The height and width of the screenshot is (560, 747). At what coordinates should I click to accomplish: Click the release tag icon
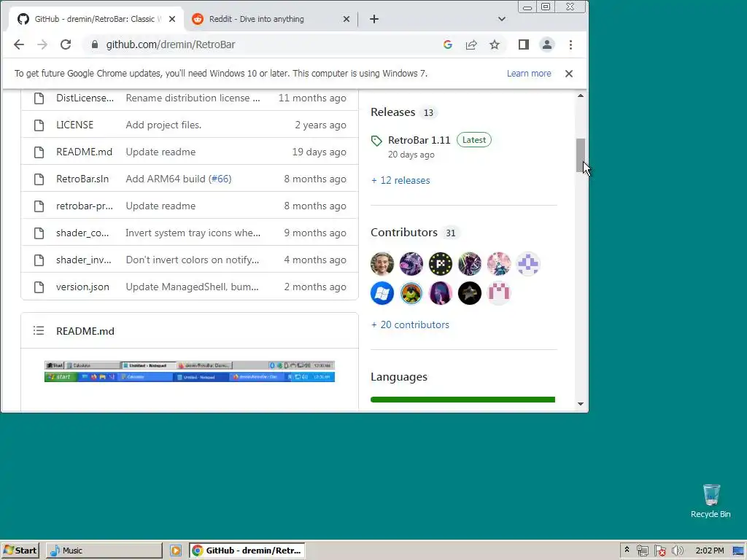click(376, 141)
